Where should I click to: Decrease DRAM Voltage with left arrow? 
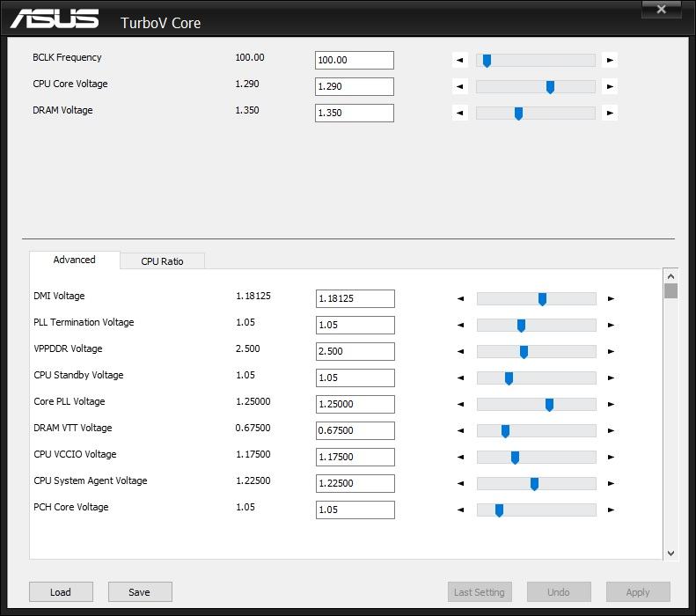[460, 113]
